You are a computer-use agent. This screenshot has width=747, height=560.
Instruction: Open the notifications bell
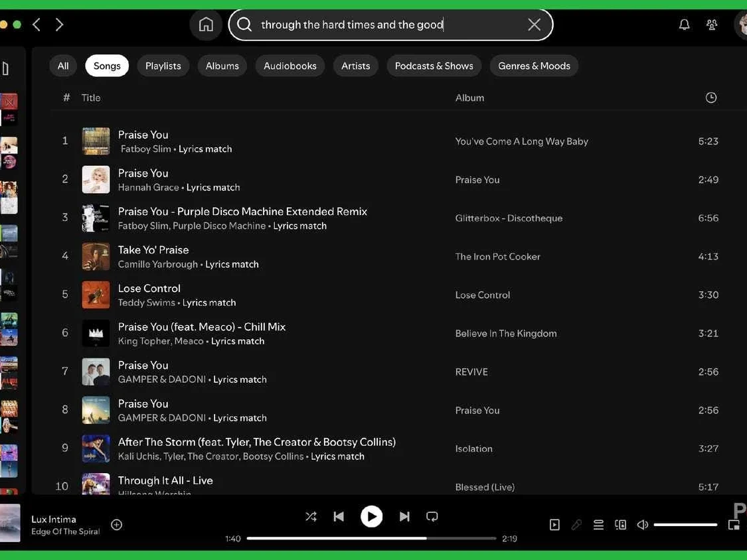[x=684, y=25]
